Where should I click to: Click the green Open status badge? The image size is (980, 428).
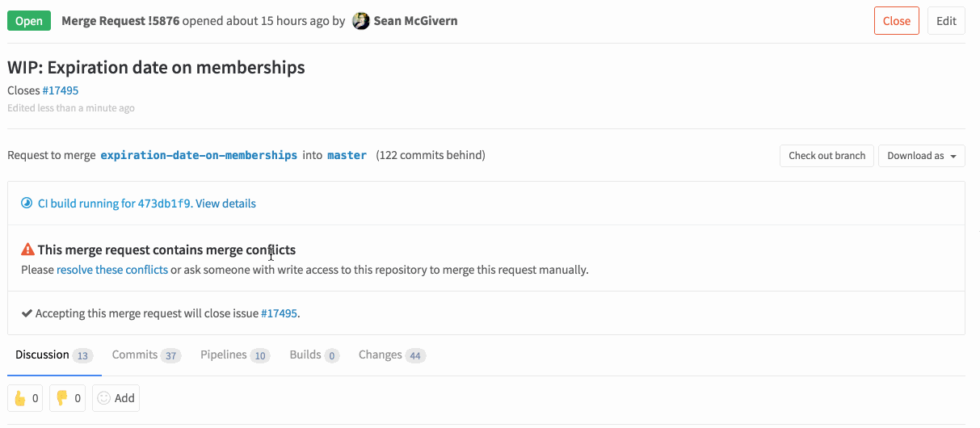tap(29, 21)
